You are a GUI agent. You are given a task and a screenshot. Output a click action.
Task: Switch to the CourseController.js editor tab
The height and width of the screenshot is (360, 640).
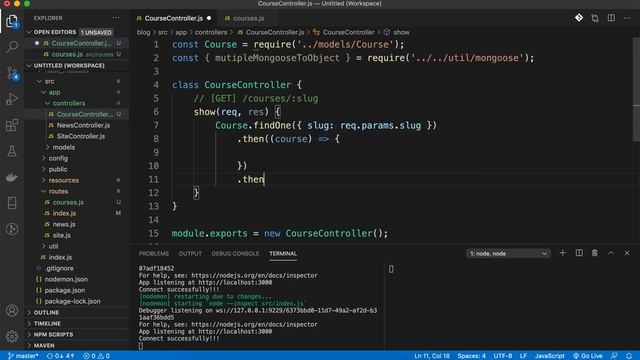pos(173,18)
